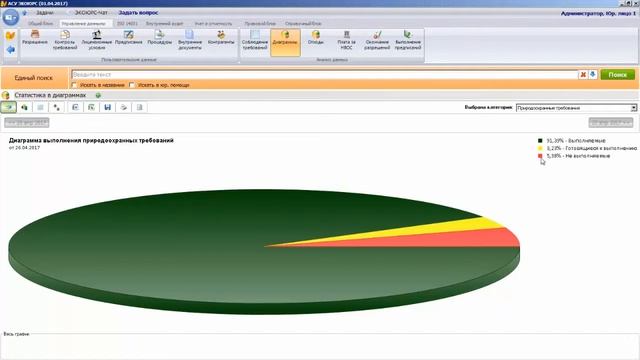
Task: Click the blue floppy save toolbar icon
Action: tap(107, 107)
